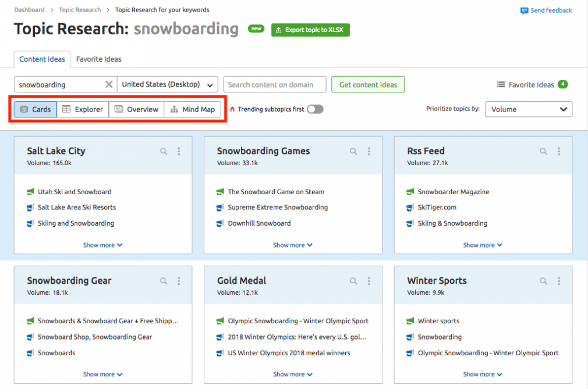Click search icon on Gold Medal card
The height and width of the screenshot is (389, 588).
(353, 281)
